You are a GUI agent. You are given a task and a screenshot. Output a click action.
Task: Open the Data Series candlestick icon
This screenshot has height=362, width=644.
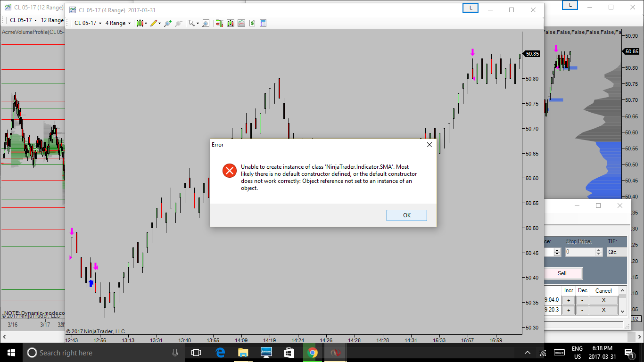point(231,23)
